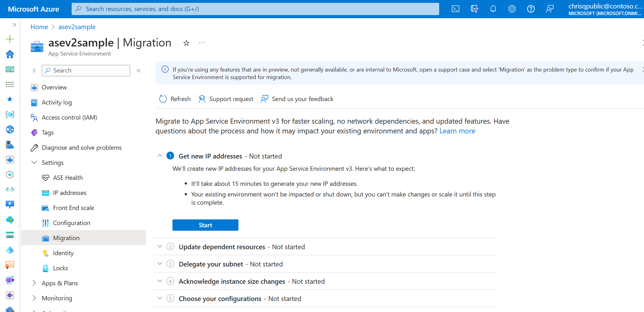Expand the Delegate your subnet step
The height and width of the screenshot is (312, 644).
[160, 264]
